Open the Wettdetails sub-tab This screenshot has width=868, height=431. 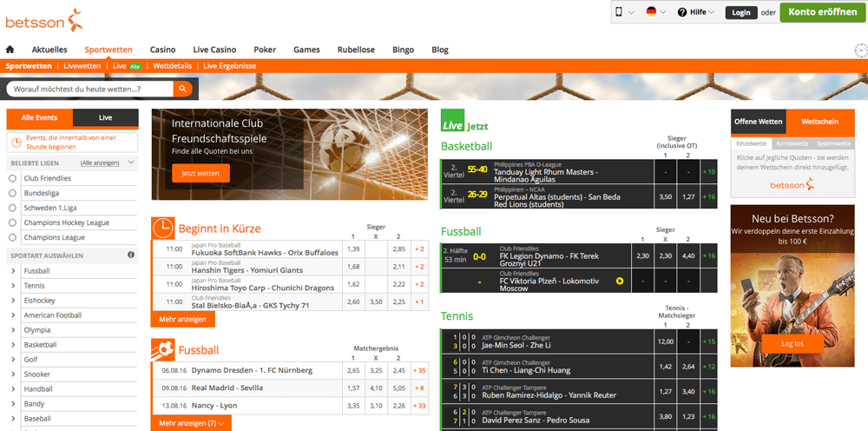click(x=172, y=66)
